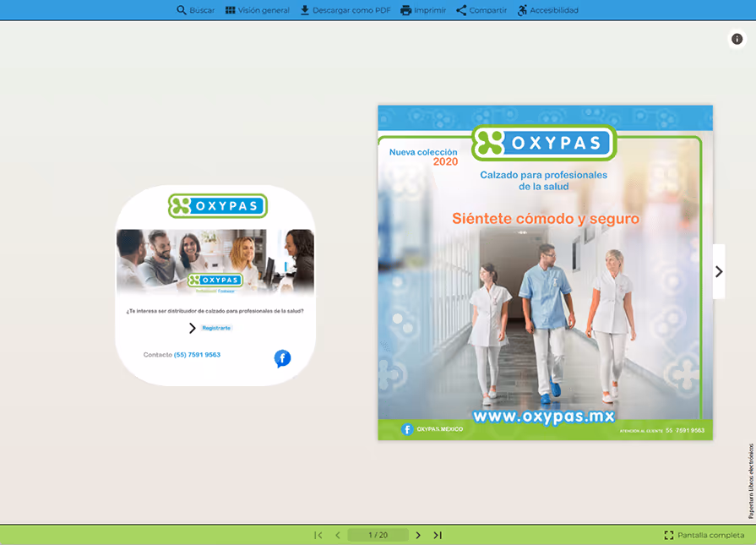Jump to last page in bottom bar

click(438, 535)
